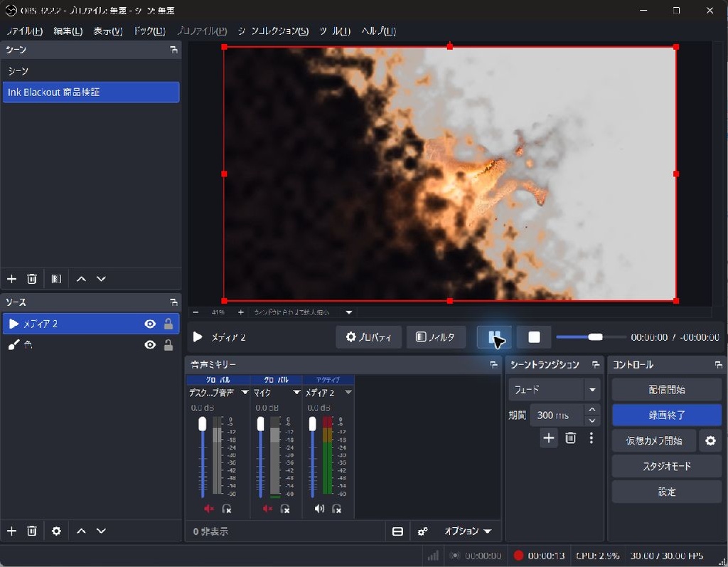This screenshot has width=728, height=567.
Task: Add a new scene with plus icon
Action: point(11,279)
